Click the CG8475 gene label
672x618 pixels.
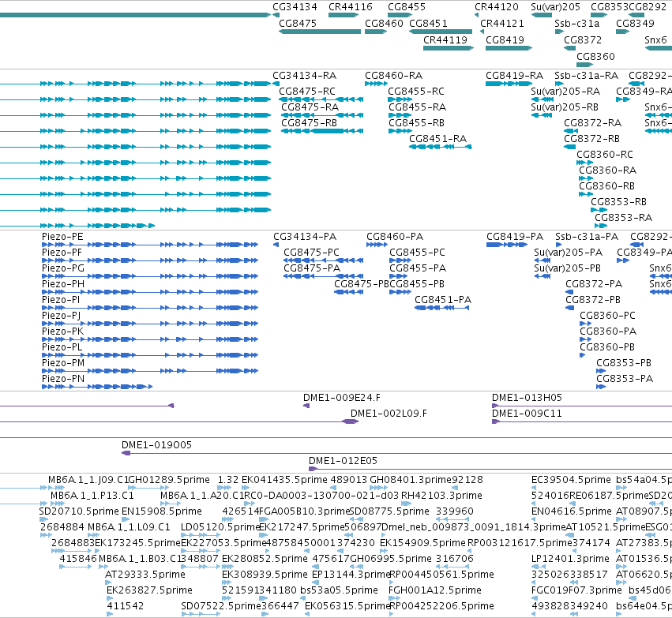click(298, 24)
